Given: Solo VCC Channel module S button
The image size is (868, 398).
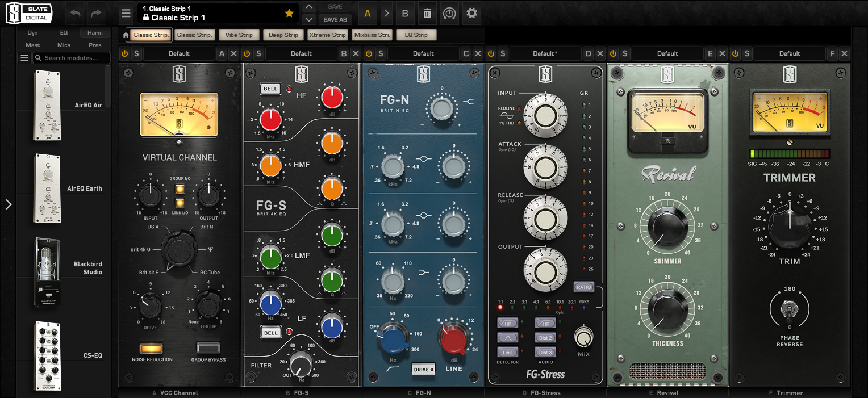Looking at the screenshot, I should click(x=136, y=53).
